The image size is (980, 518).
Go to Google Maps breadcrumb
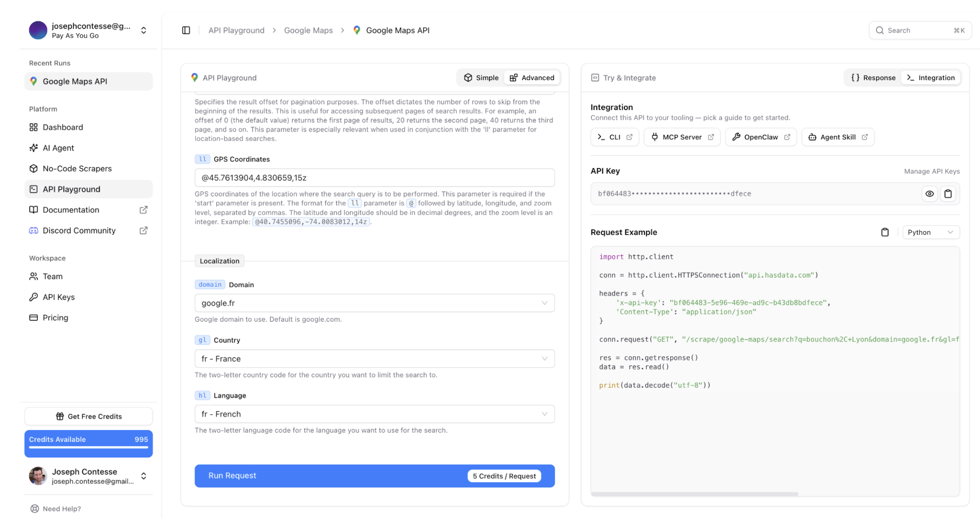pos(308,30)
